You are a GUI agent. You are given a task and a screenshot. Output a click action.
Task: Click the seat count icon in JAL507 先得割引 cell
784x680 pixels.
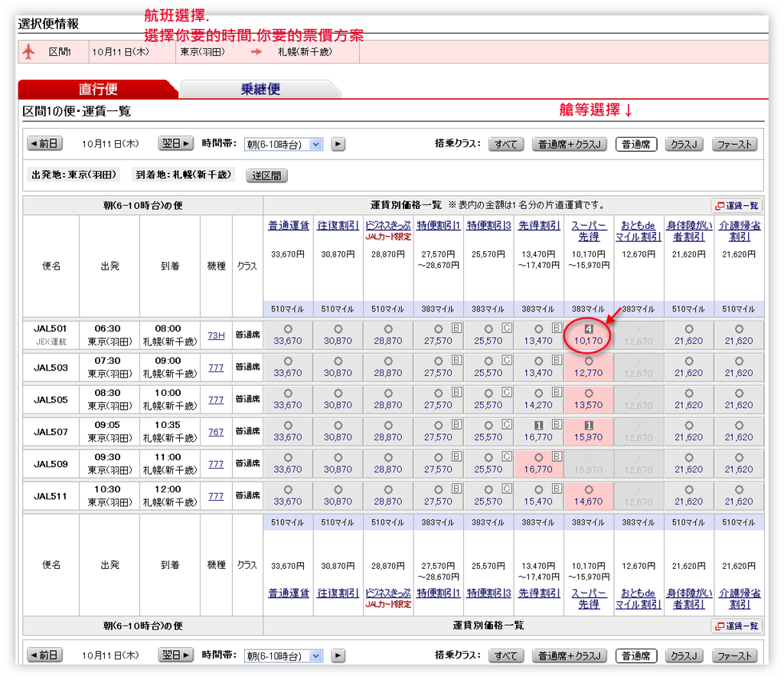pos(538,425)
